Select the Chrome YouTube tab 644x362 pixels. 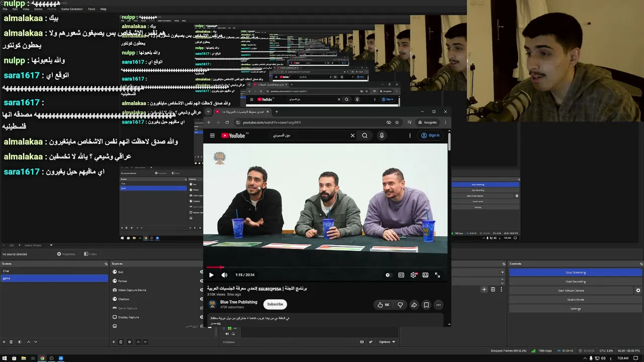(x=243, y=112)
